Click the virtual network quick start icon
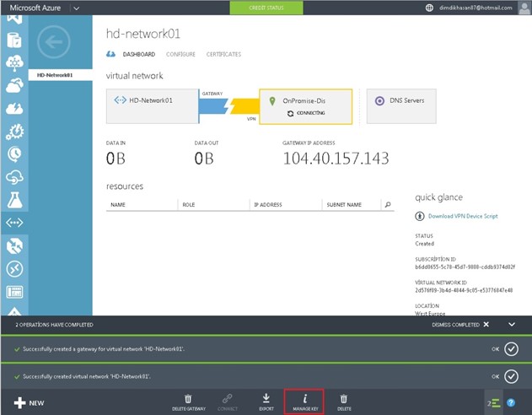The width and height of the screenshot is (532, 415). point(110,54)
